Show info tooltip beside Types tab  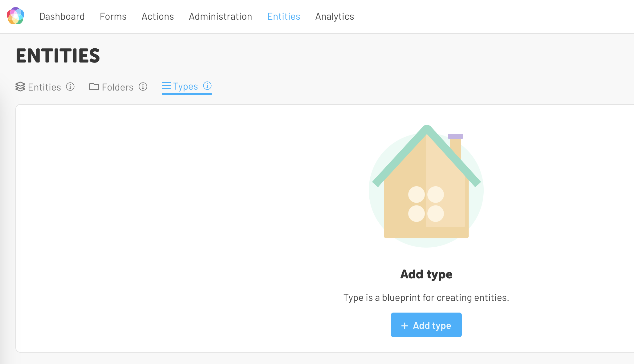click(x=207, y=86)
